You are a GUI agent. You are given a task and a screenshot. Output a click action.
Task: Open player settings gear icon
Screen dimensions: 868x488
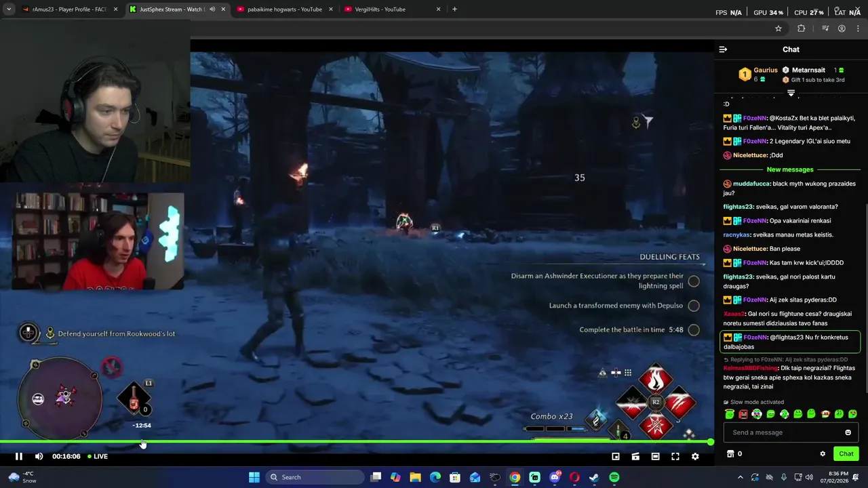(x=695, y=456)
